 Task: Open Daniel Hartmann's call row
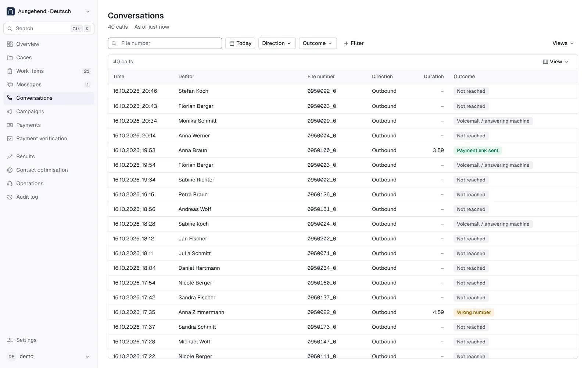[x=343, y=268]
